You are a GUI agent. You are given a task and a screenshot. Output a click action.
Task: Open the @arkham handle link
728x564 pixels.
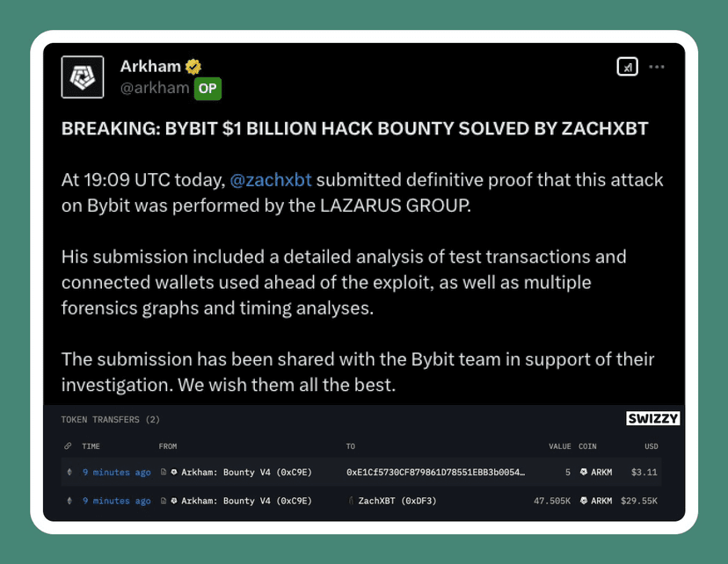[x=155, y=88]
